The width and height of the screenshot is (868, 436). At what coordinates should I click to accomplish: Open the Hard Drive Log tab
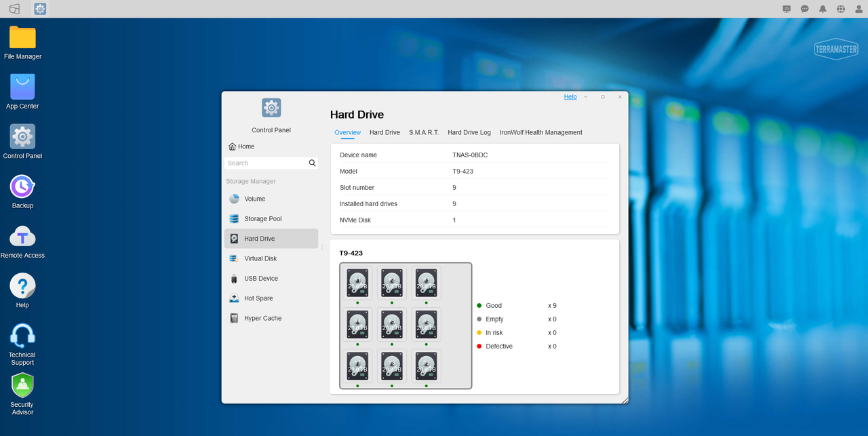coord(469,132)
